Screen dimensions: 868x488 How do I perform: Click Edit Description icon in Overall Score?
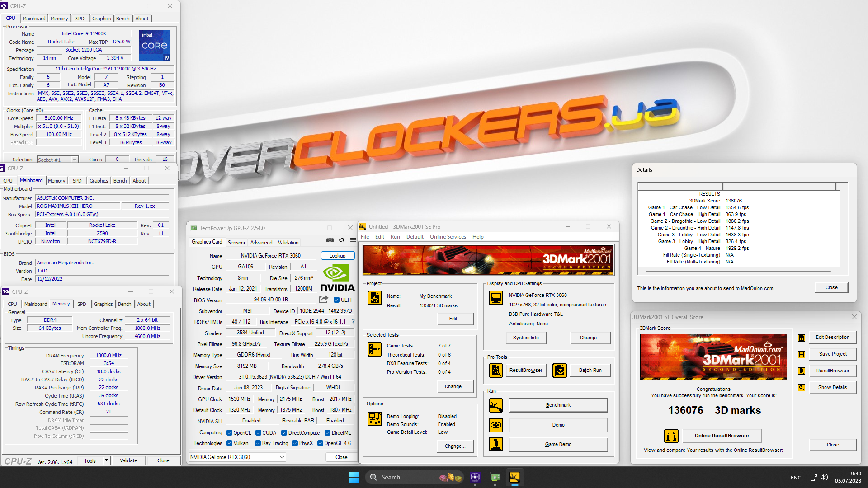(802, 338)
